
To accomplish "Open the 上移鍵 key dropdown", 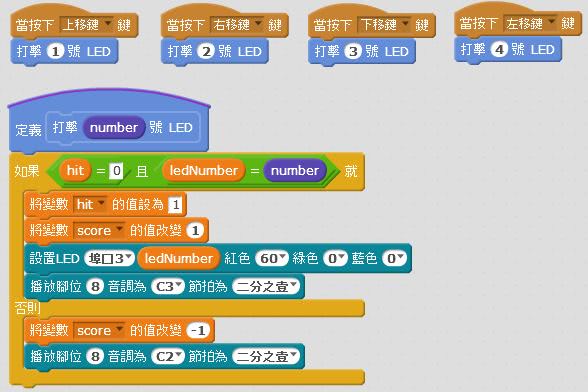I will point(86,25).
